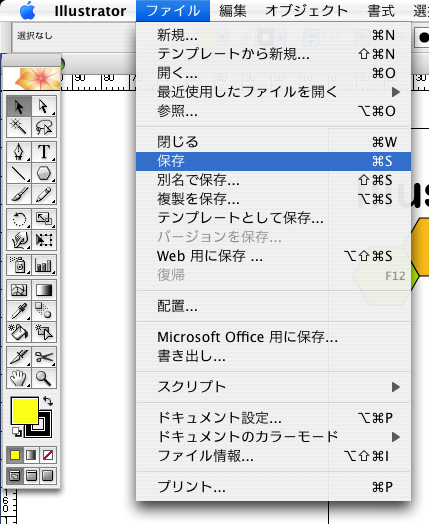Choose the highlighted 保存 item
The width and height of the screenshot is (429, 524).
coord(273,161)
